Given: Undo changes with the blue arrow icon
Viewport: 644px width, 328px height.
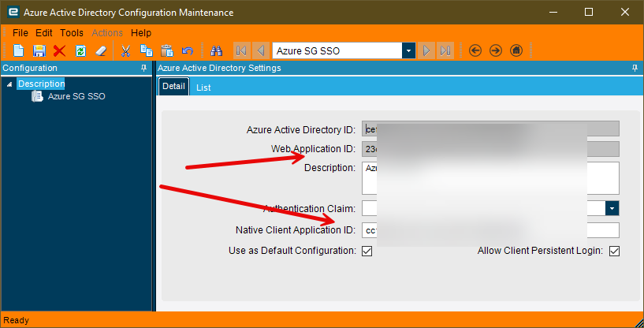Looking at the screenshot, I should coord(188,50).
